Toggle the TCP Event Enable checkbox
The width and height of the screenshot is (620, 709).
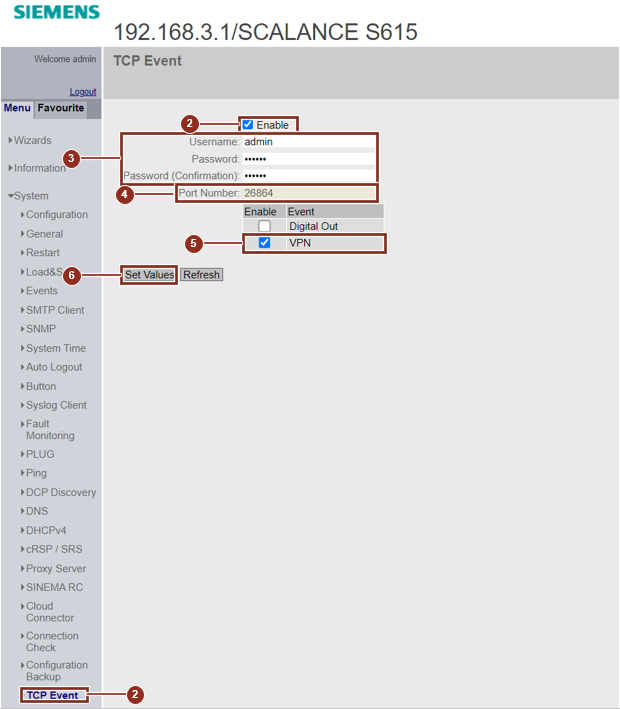248,125
